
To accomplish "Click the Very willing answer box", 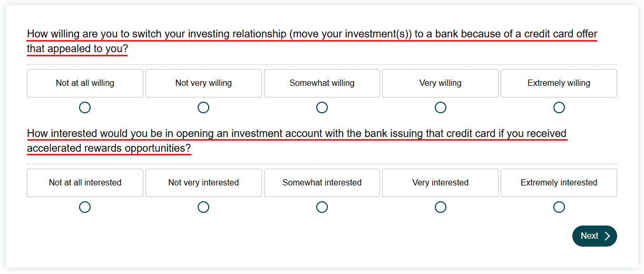I will (x=441, y=83).
